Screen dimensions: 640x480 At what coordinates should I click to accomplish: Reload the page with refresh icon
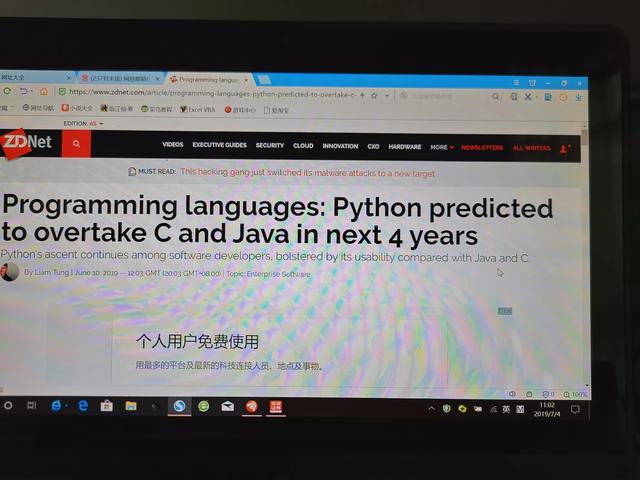tap(7, 91)
